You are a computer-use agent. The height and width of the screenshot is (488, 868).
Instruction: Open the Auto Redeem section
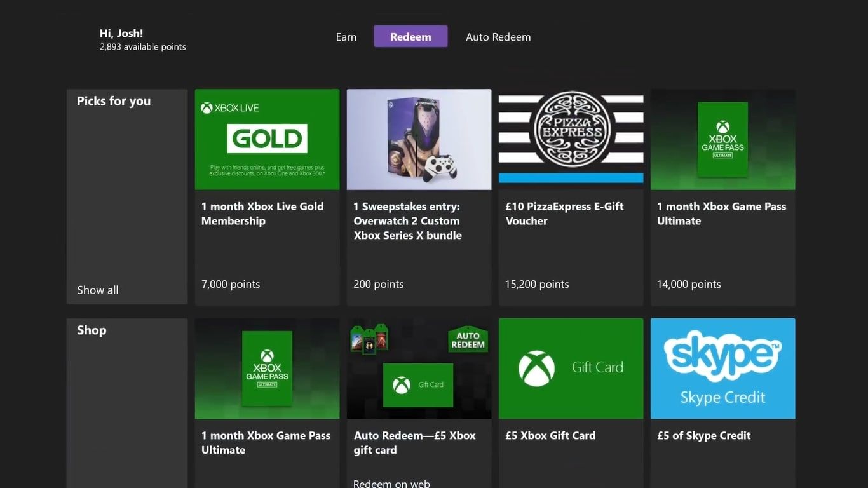pyautogui.click(x=498, y=36)
